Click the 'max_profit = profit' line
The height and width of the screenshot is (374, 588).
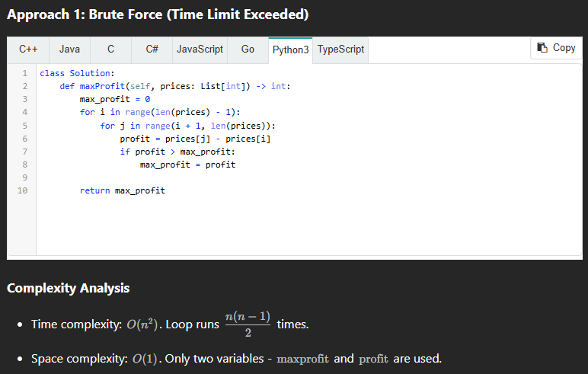pyautogui.click(x=187, y=165)
